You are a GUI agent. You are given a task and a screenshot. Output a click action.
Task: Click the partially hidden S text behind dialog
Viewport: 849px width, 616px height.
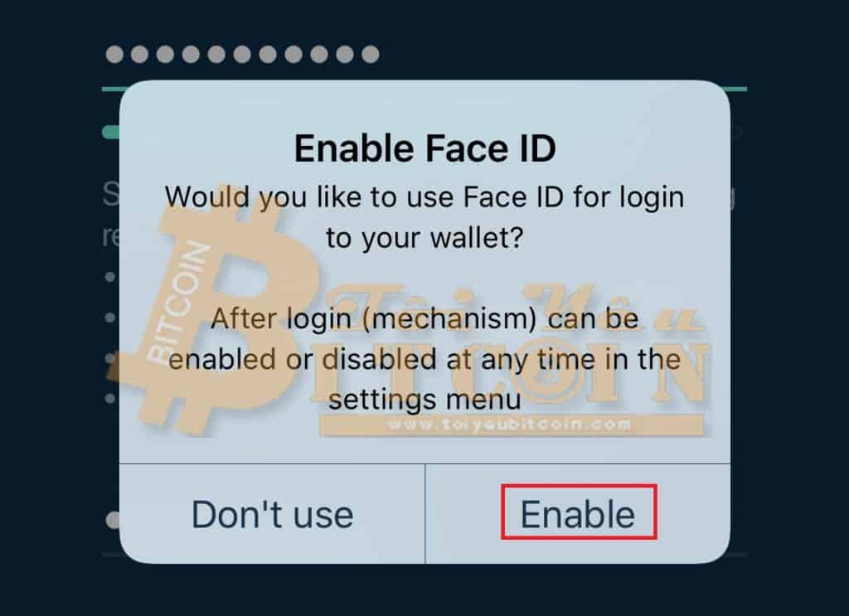tap(110, 194)
